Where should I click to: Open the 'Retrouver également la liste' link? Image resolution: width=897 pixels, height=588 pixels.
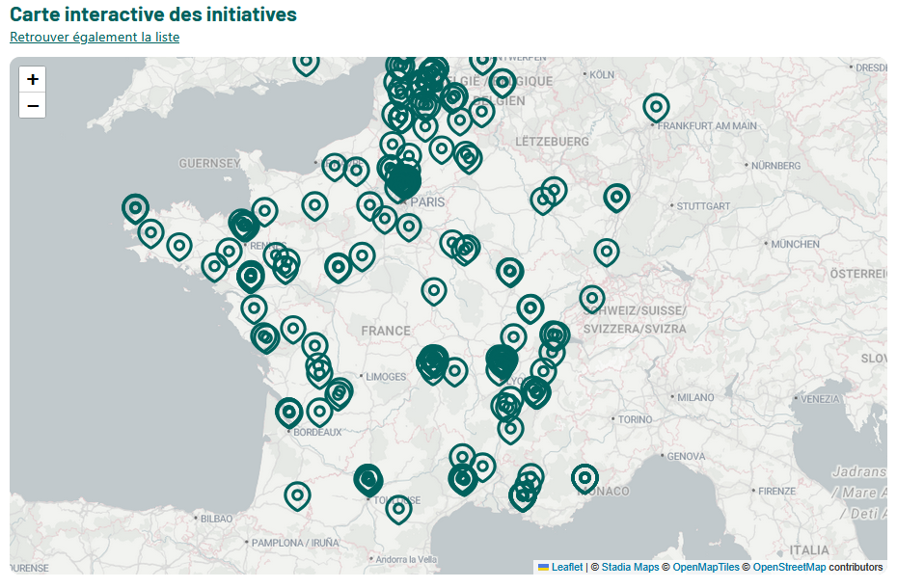click(94, 37)
